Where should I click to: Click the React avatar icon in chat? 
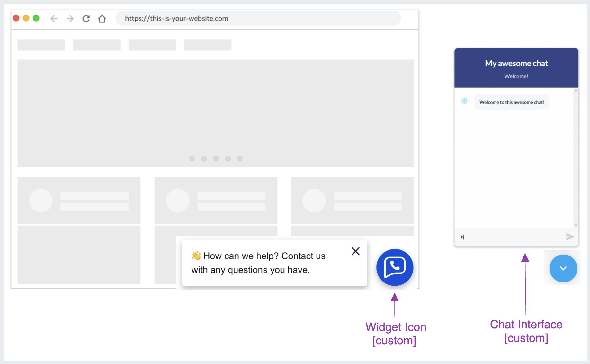[x=464, y=101]
